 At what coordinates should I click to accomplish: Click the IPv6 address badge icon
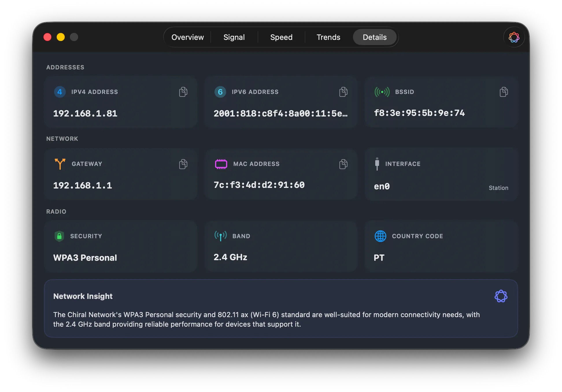[x=221, y=92]
